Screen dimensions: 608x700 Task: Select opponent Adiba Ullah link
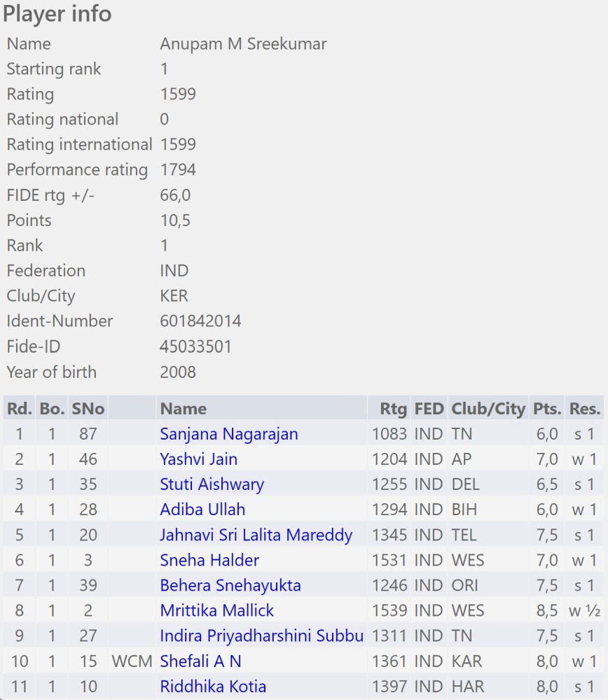point(202,510)
